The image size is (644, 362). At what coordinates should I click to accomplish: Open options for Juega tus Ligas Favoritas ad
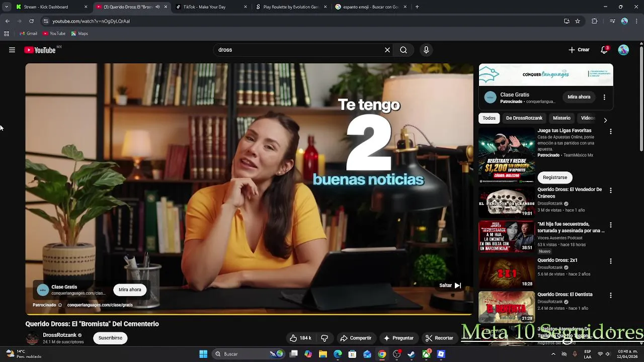click(x=611, y=131)
